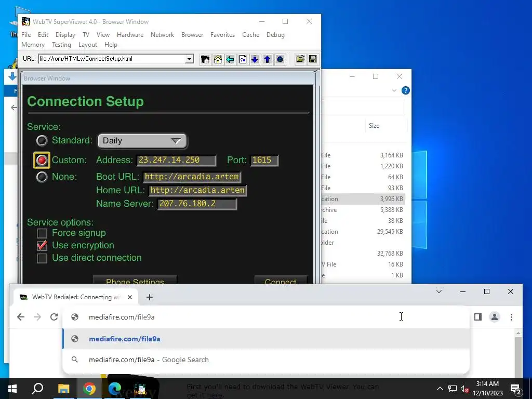Click the taskbar search magnifier
532x399 pixels.
click(x=37, y=389)
